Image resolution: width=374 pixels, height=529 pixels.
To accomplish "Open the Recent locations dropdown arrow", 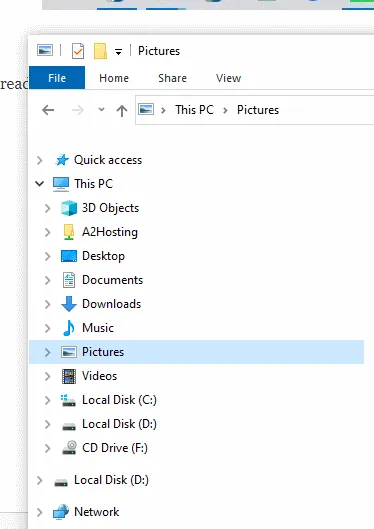I will click(x=101, y=109).
